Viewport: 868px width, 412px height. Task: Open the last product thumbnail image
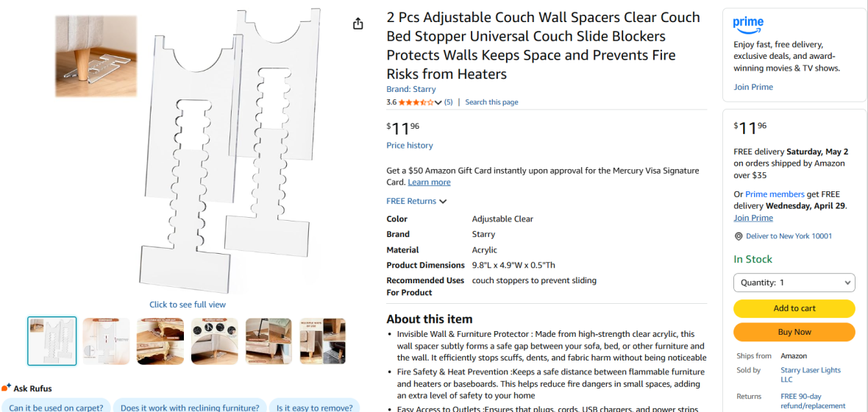click(x=323, y=341)
